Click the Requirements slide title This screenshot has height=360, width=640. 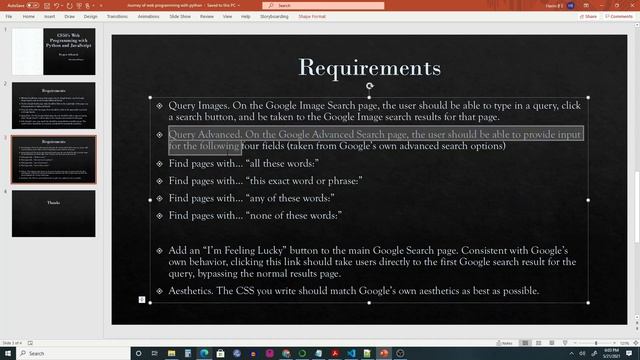(369, 67)
